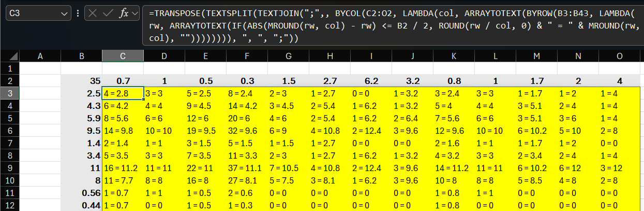The image size is (644, 211).
Task: Click cell O9 showing 3 = 12
Action: coord(619,168)
